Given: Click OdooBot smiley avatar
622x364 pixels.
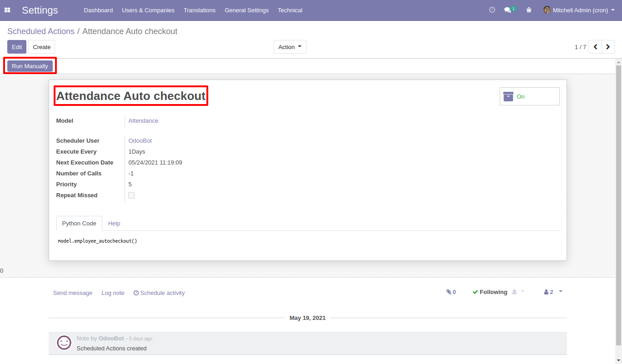Looking at the screenshot, I should 64,343.
